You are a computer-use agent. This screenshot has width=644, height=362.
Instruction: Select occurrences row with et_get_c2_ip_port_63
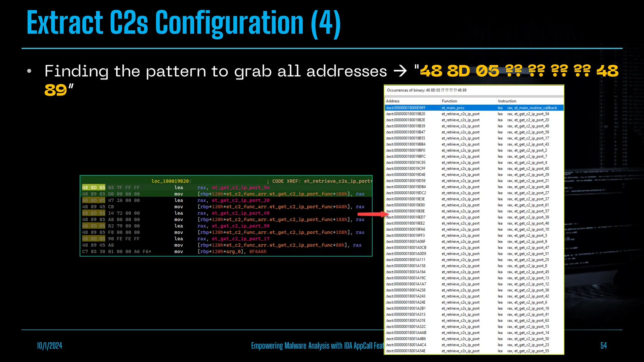[474, 321]
